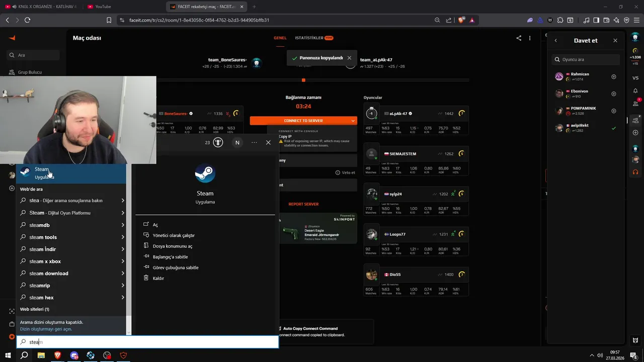Image resolution: width=644 pixels, height=362 pixels.
Task: Click 'Dizin oluşturmayı geri açın' link
Action: pyautogui.click(x=46, y=329)
